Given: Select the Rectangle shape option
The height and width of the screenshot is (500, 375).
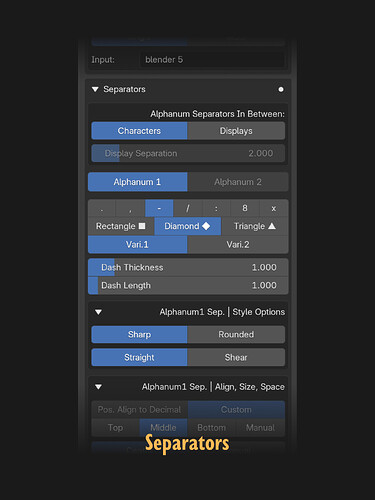Looking at the screenshot, I should pos(121,226).
